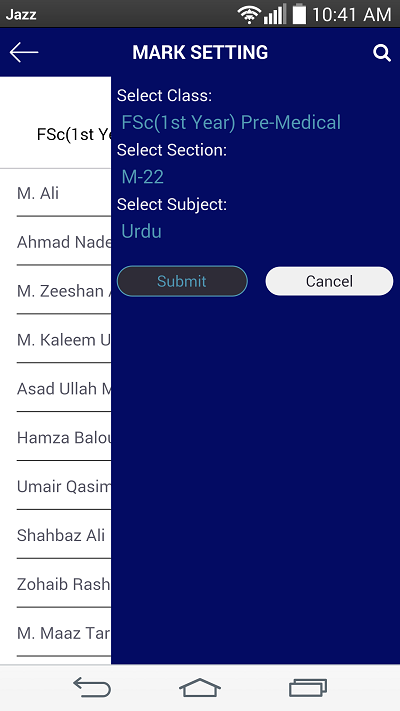Select student M. Maaz row

pos(63,633)
